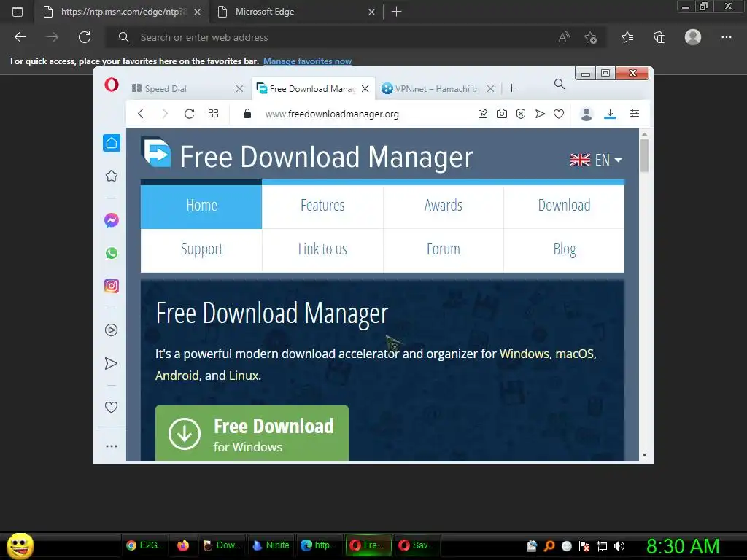This screenshot has height=560, width=747.
Task: Take a snapshot with camera icon
Action: pyautogui.click(x=502, y=113)
